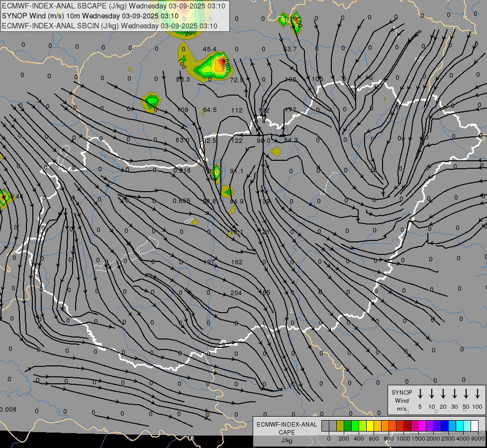Screen dimensions: 487x448
Task: Select the pure blue CAPE legend swatch
Action: tap(444, 426)
